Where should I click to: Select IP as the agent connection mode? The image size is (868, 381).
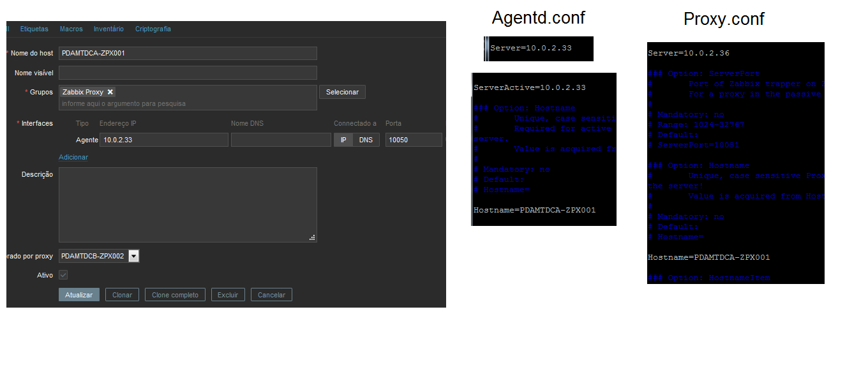343,140
